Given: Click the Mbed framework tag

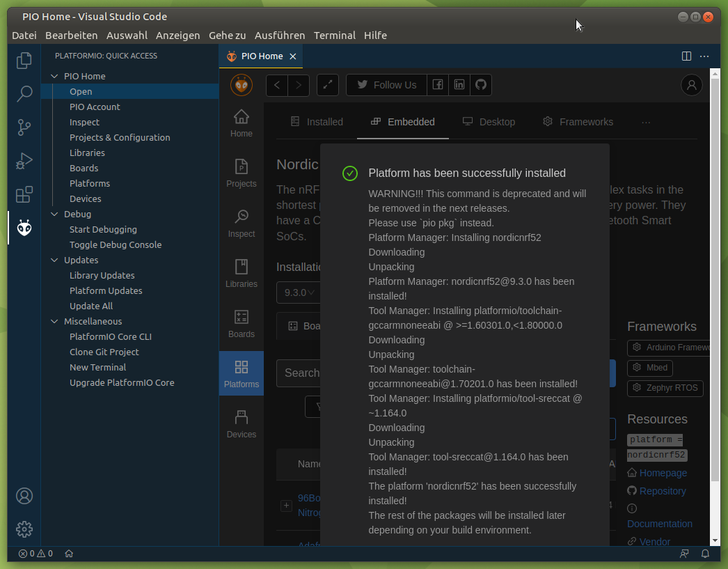Looking at the screenshot, I should [x=650, y=368].
